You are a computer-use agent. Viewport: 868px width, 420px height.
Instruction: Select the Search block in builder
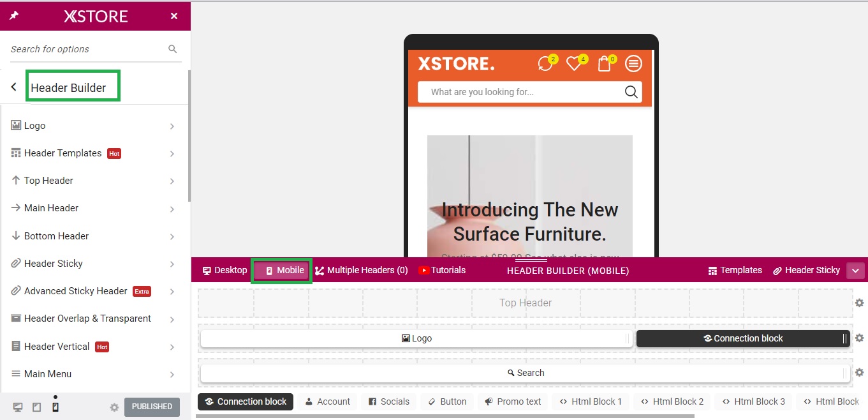[x=526, y=373]
